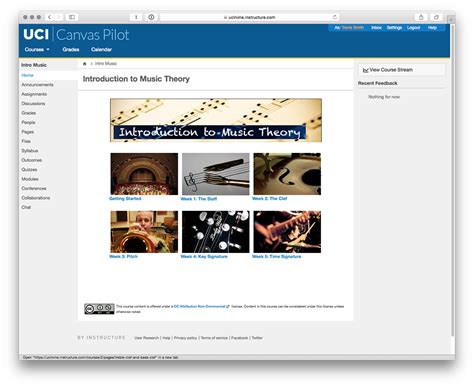This screenshot has height=387, width=474.
Task: Show all tabs overview button
Action: coord(436,17)
